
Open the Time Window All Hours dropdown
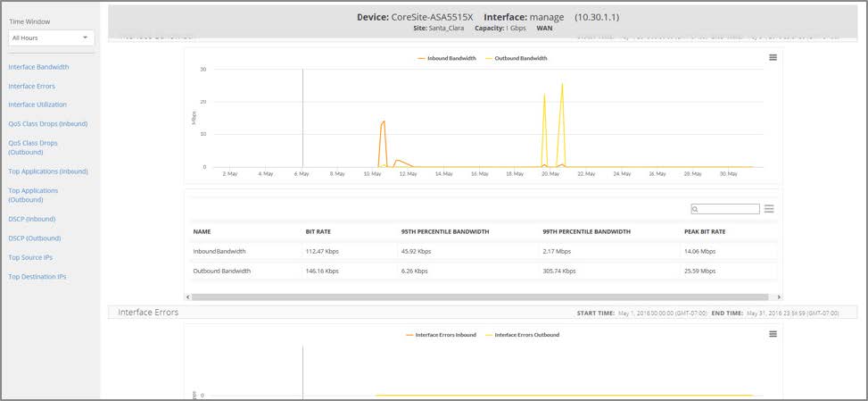[x=51, y=38]
